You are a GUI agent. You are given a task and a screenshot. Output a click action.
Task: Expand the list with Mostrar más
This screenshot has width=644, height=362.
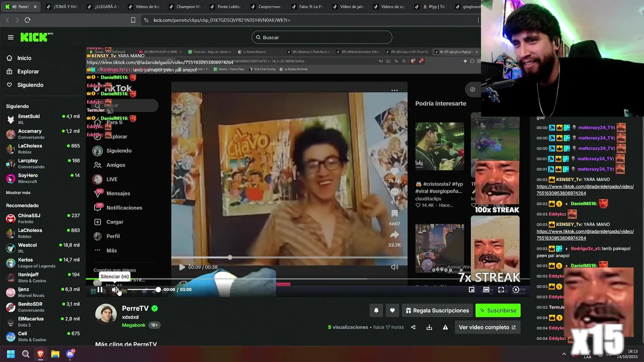click(x=18, y=193)
